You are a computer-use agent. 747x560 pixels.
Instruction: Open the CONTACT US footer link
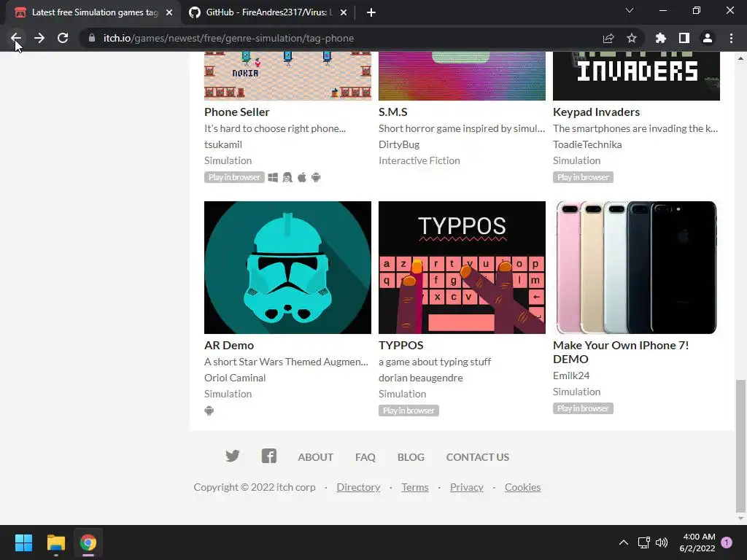477,457
